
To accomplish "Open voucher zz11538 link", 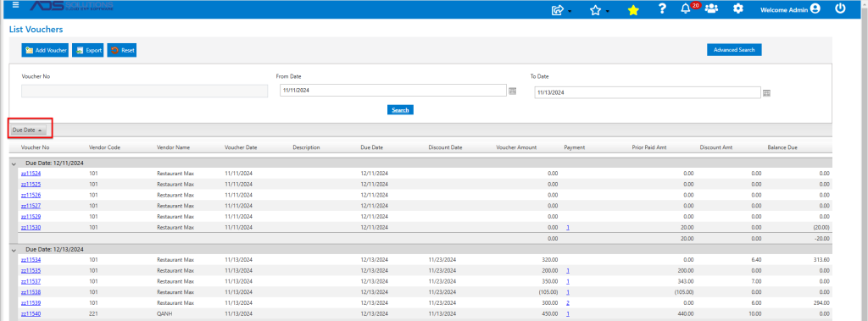I will 31,292.
